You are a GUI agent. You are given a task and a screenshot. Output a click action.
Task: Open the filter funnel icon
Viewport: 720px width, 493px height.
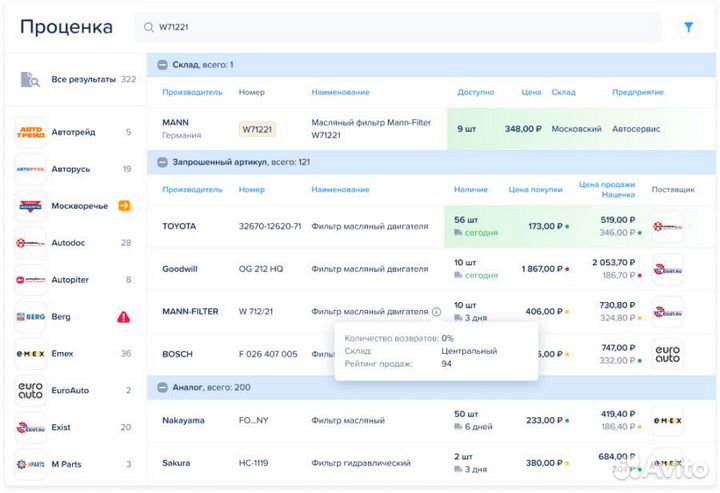[x=688, y=28]
